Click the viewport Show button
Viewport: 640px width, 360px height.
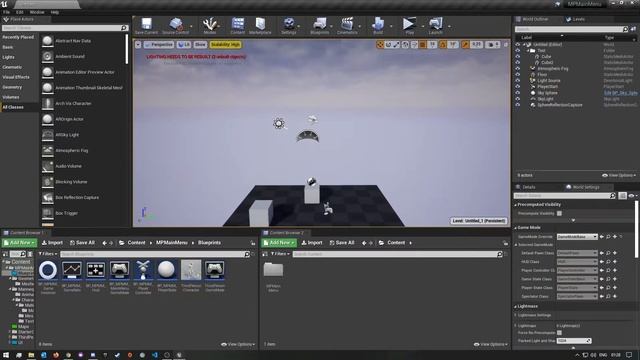[x=200, y=44]
